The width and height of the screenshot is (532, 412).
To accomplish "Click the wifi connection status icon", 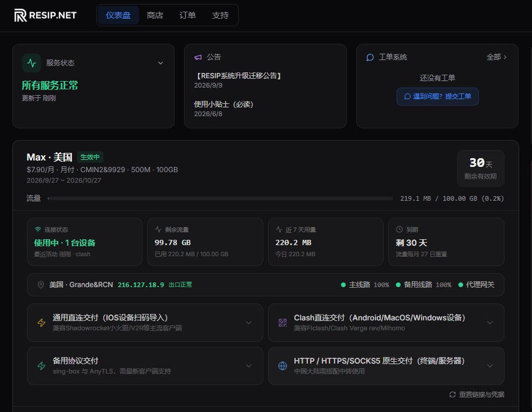I will pos(37,229).
